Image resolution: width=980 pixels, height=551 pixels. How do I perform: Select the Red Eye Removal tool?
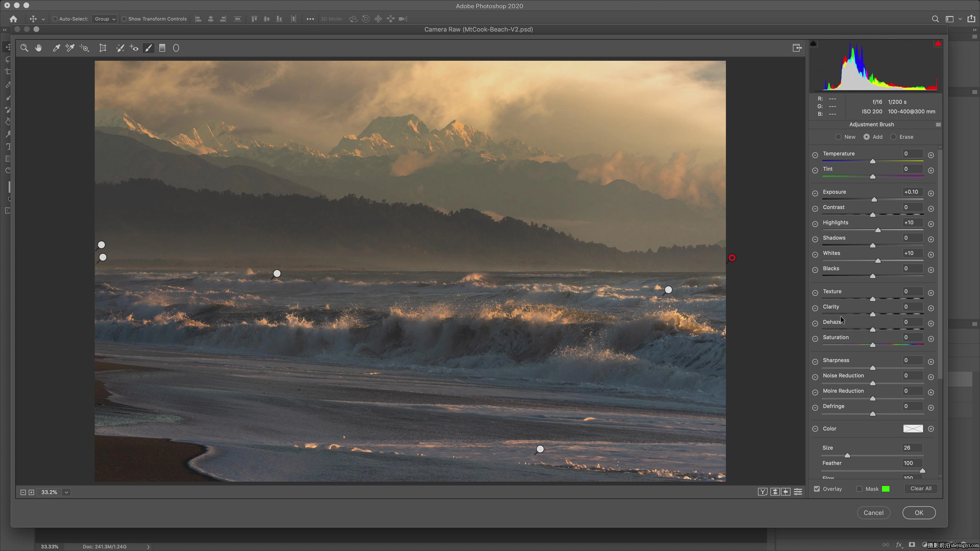click(x=134, y=48)
